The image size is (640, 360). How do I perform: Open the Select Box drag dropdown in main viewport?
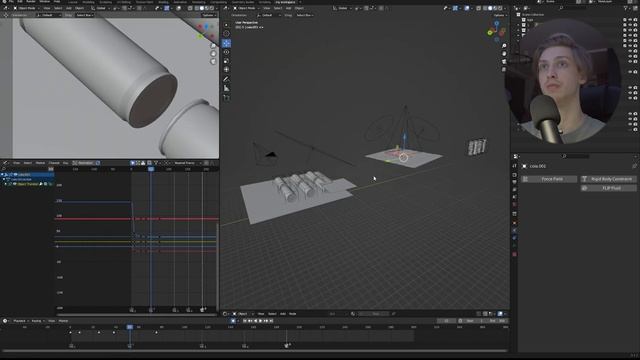304,15
